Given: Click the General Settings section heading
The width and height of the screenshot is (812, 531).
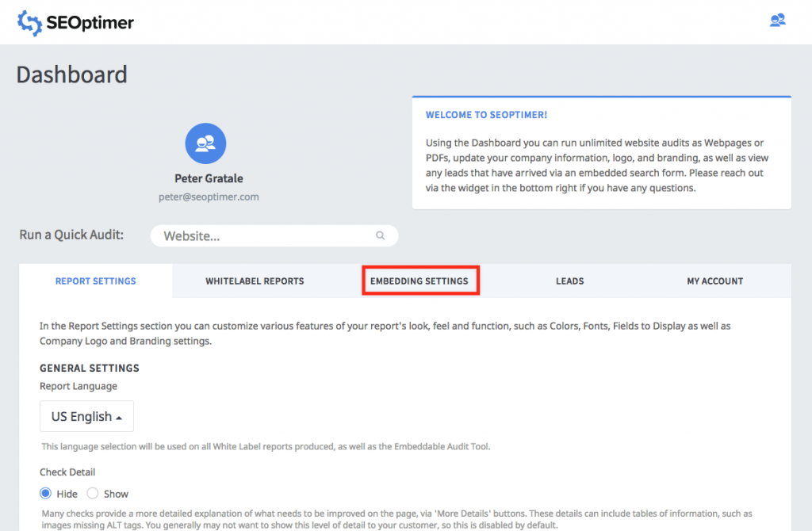Looking at the screenshot, I should [x=90, y=369].
